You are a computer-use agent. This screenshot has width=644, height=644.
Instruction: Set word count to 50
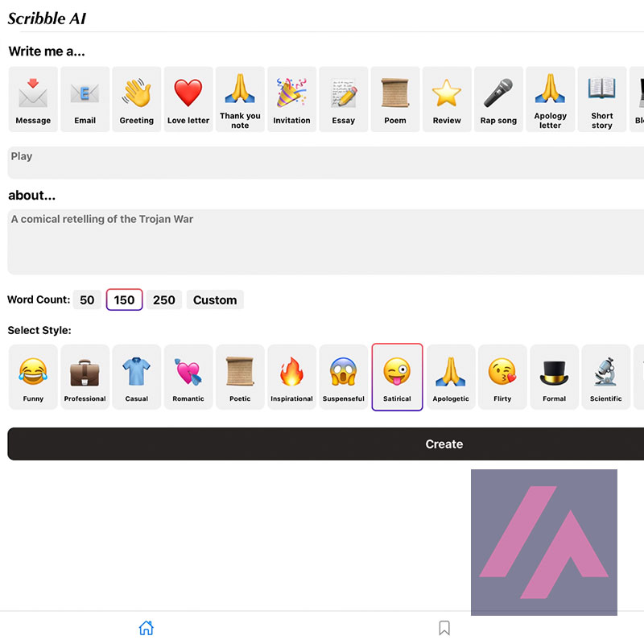[87, 300]
